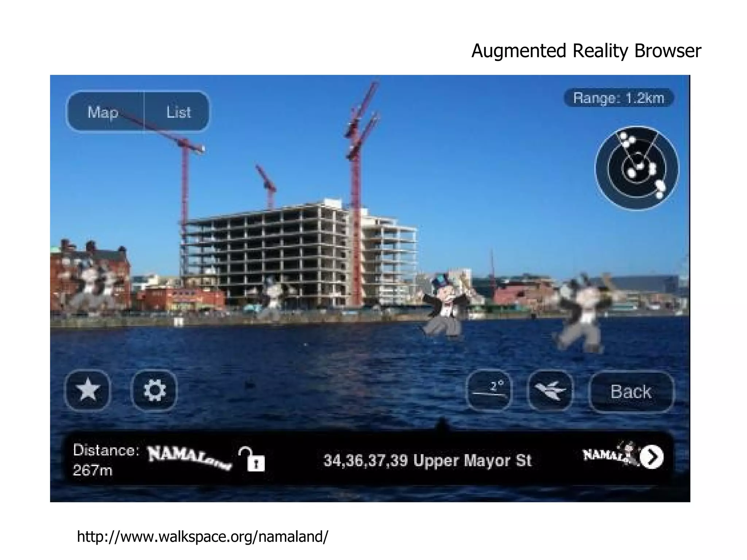Open the walkspace.org namaland link
This screenshot has width=747, height=560.
point(202,537)
